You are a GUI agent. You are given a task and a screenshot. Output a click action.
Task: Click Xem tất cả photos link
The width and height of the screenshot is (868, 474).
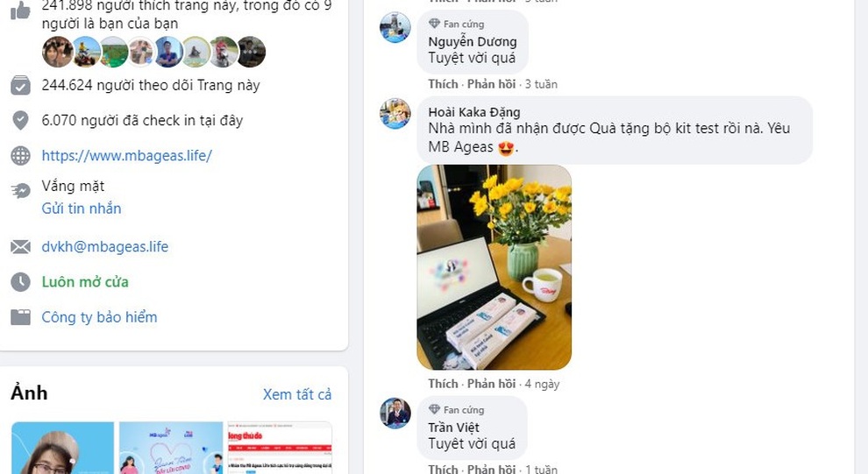coord(297,394)
